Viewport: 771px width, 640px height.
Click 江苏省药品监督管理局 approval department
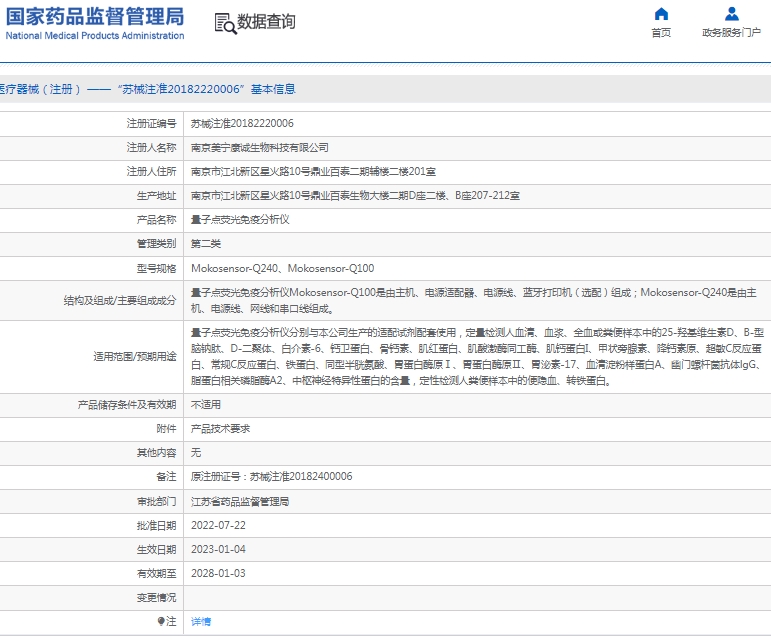(240, 501)
